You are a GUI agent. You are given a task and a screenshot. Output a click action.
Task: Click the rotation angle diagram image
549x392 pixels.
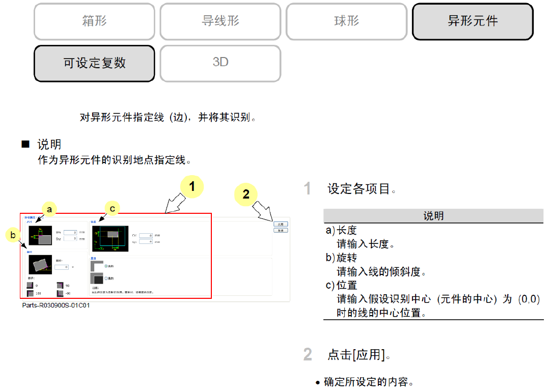(x=40, y=265)
